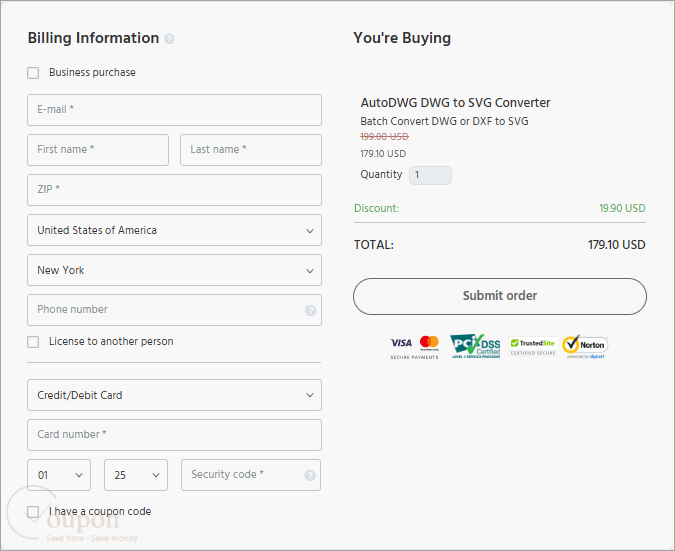Click into the Phone number field

(174, 310)
